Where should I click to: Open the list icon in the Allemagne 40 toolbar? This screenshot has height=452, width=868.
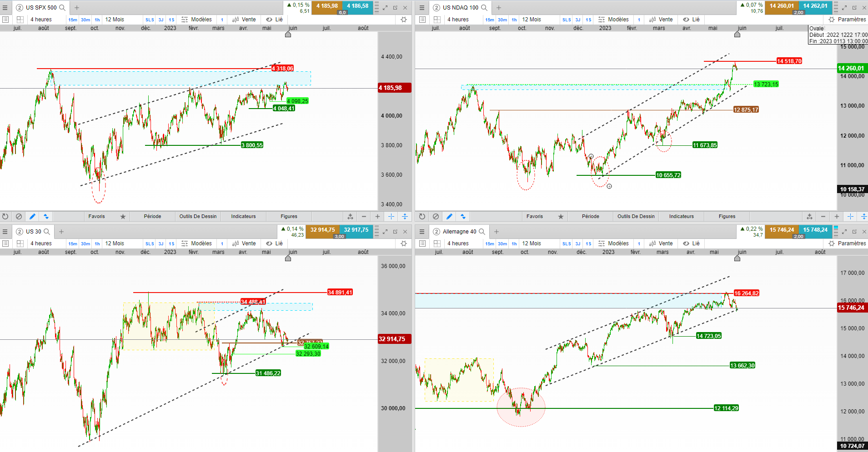[x=422, y=243]
